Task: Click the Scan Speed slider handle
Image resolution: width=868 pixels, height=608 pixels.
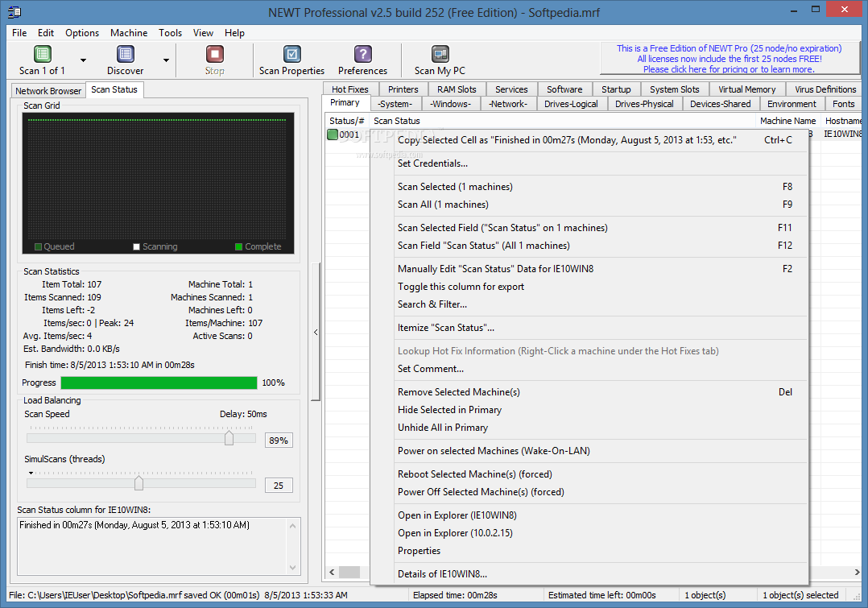Action: (229, 438)
